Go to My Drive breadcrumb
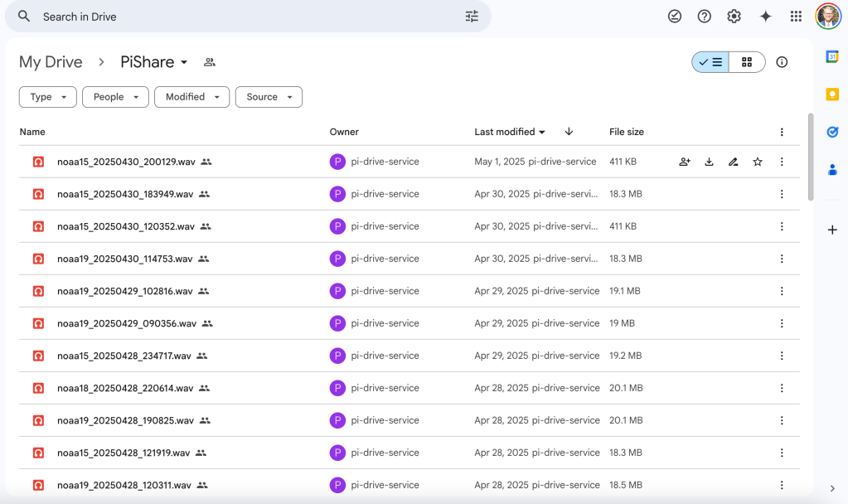The image size is (848, 504). click(x=51, y=62)
